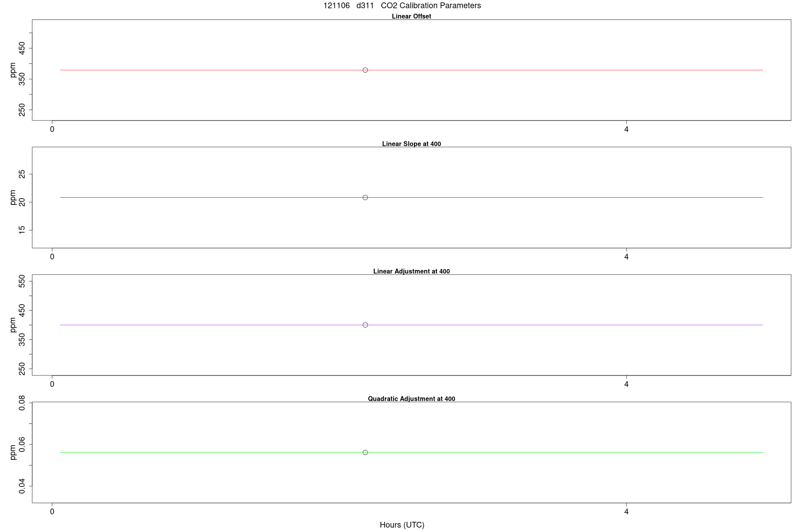Viewport: 798px width, 532px height.
Task: Select the "350" y-tick label in Linear Adjustment
Action: pyautogui.click(x=22, y=340)
